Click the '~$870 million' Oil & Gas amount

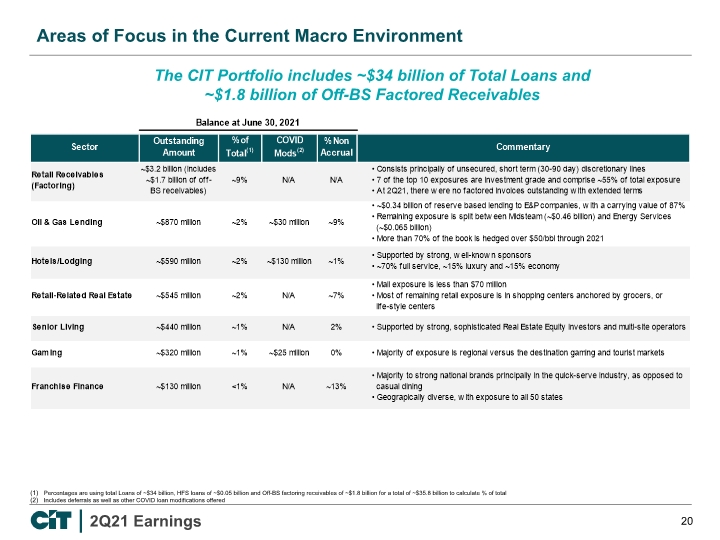pyautogui.click(x=179, y=222)
